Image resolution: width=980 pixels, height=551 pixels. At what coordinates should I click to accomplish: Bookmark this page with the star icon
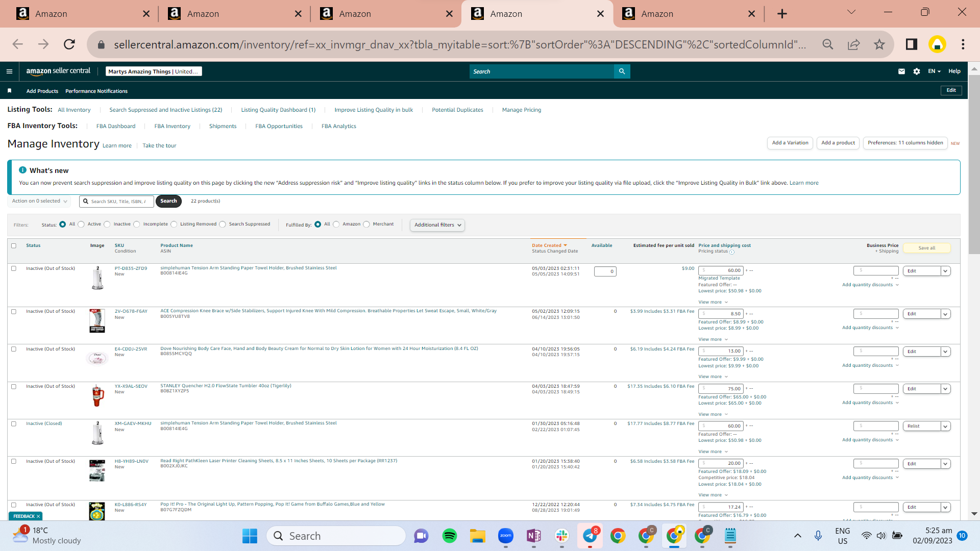pos(879,44)
